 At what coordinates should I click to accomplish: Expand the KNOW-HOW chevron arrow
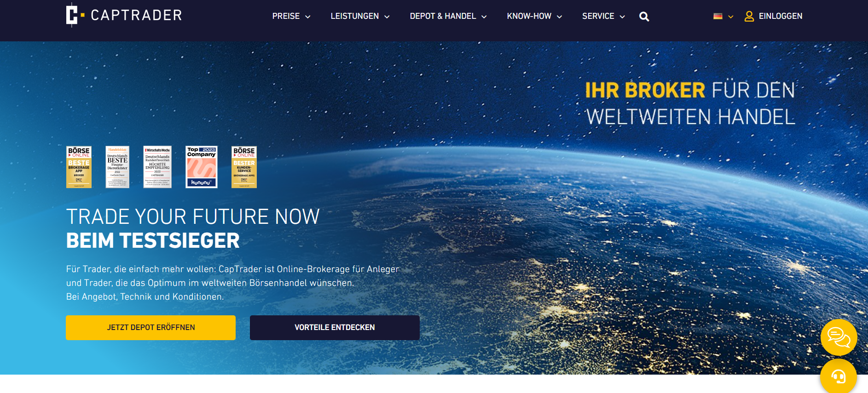coord(560,17)
